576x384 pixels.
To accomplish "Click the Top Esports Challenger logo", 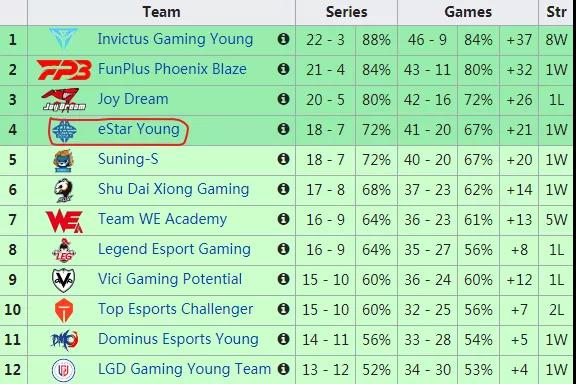I will click(64, 311).
